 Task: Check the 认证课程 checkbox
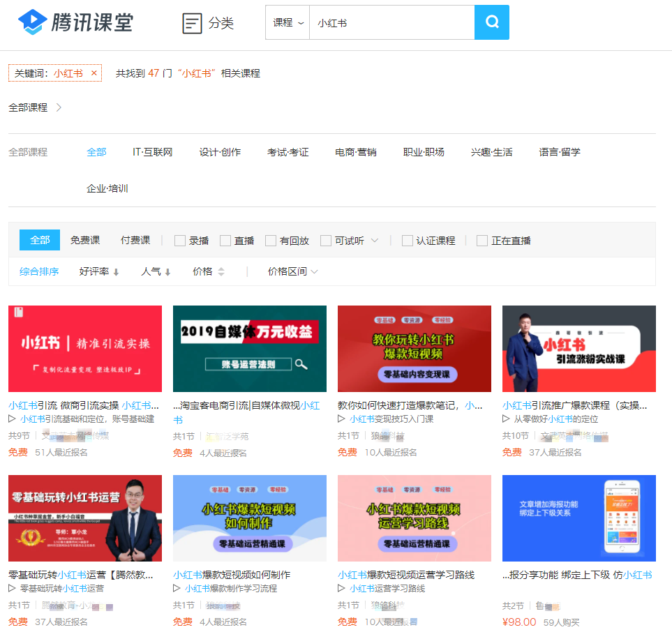click(x=407, y=241)
